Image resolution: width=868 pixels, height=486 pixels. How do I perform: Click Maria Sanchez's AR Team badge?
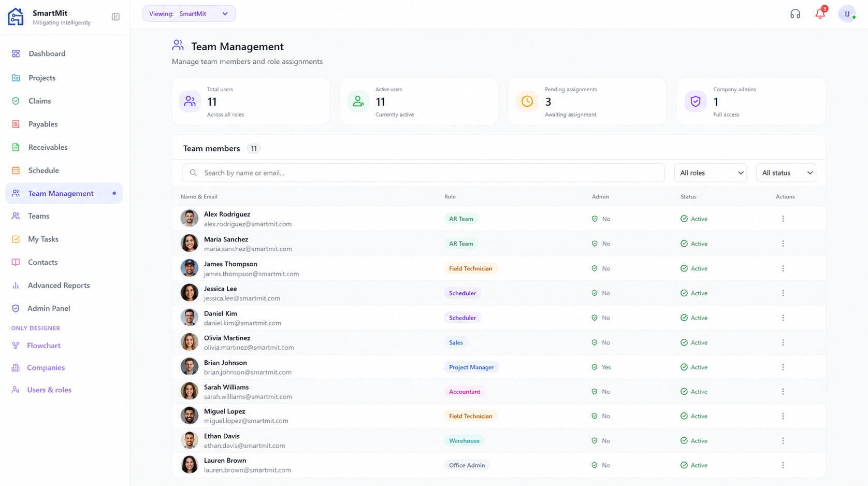(461, 244)
